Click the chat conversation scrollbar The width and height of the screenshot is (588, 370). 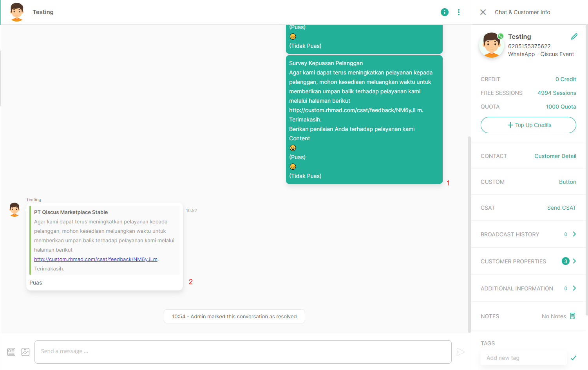(x=469, y=234)
